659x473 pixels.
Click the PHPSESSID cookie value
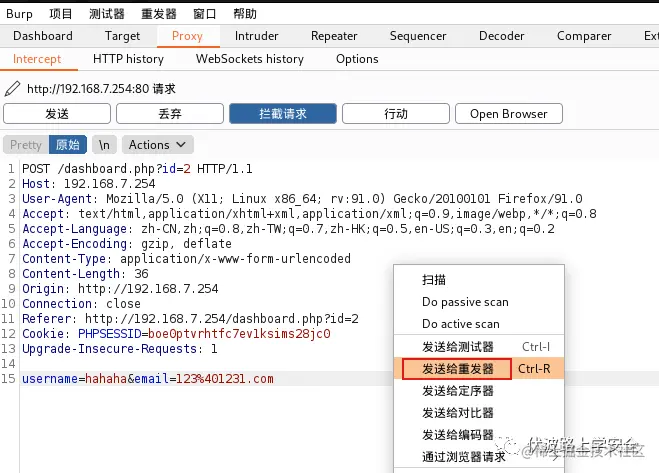239,334
